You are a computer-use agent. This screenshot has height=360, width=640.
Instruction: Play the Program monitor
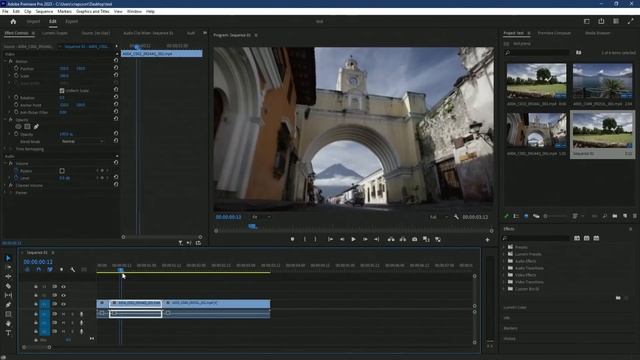(353, 239)
